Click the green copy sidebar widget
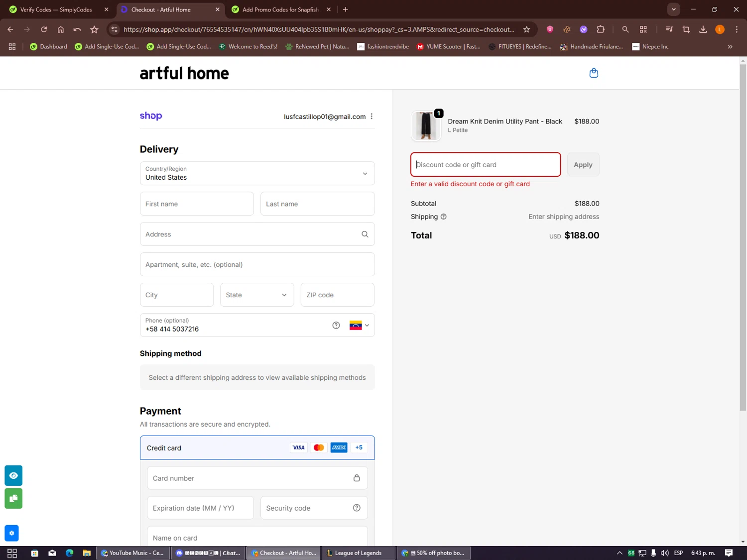Screen dimensions: 747x560 pyautogui.click(x=13, y=498)
